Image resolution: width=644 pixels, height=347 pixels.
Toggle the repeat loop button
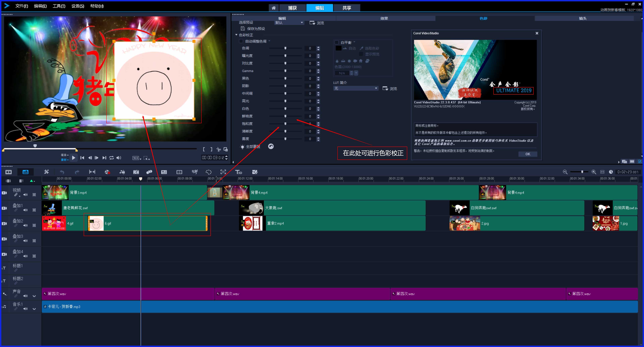[x=112, y=158]
